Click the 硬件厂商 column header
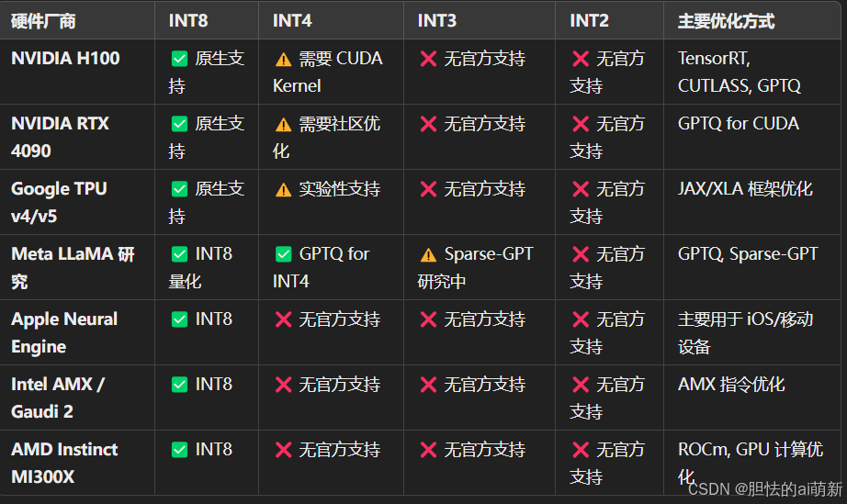This screenshot has width=847, height=504. pos(43,21)
